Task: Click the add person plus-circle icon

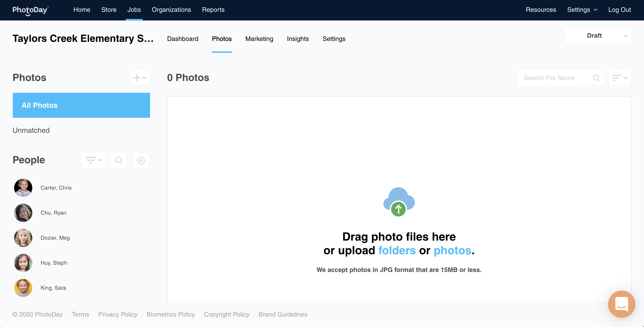Action: [141, 160]
